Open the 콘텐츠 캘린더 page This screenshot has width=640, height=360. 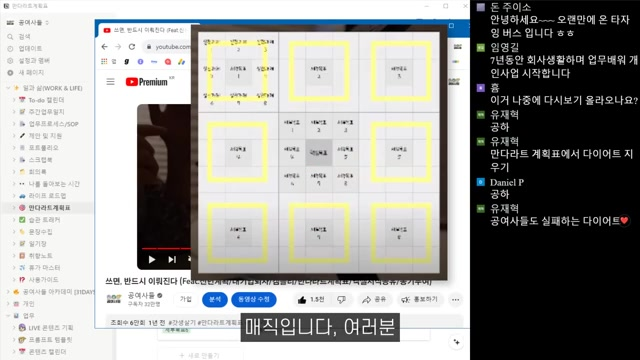[47, 351]
